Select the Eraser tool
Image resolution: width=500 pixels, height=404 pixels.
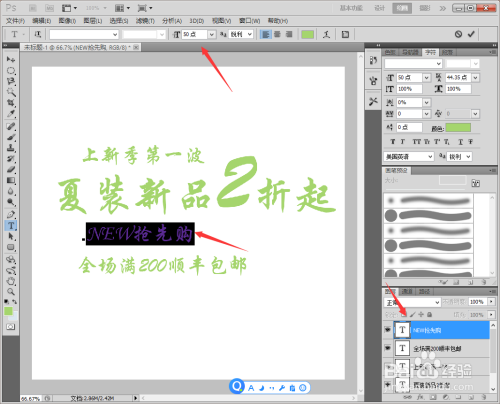coord(11,169)
